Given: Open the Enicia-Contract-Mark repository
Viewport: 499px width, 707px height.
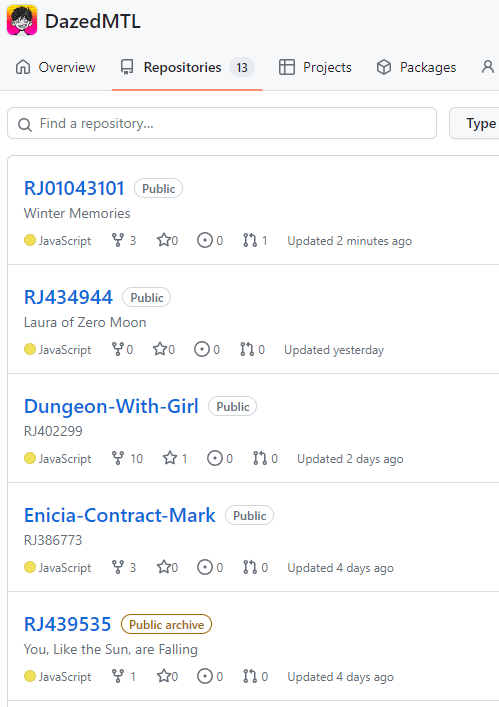Looking at the screenshot, I should pos(119,515).
